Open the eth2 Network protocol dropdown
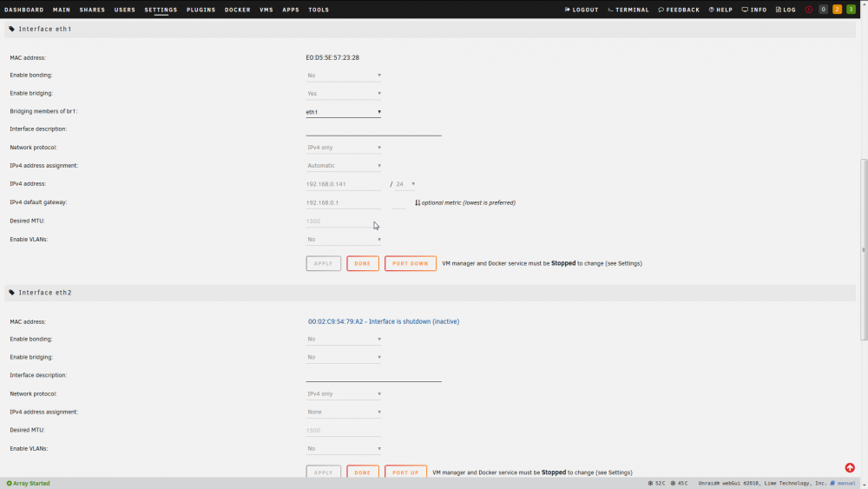 coord(343,393)
